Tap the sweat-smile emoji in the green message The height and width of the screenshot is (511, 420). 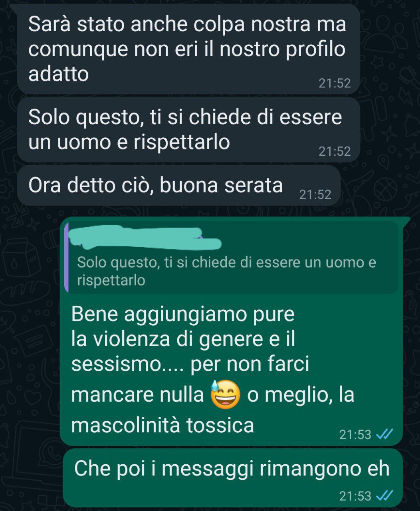[225, 394]
